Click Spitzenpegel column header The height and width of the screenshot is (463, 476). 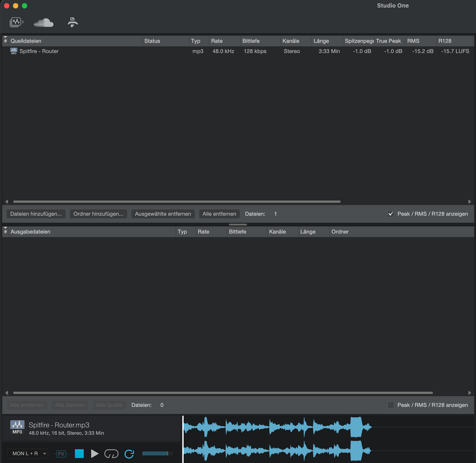point(358,41)
